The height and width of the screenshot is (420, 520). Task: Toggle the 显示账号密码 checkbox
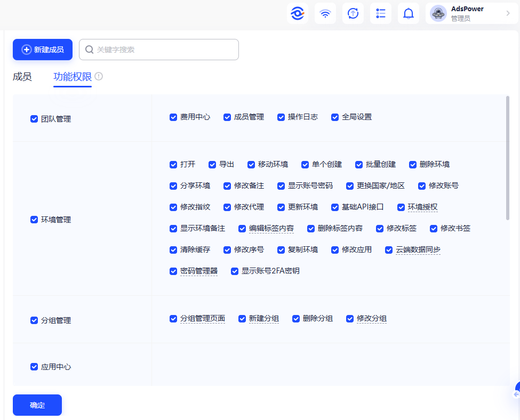coord(281,185)
